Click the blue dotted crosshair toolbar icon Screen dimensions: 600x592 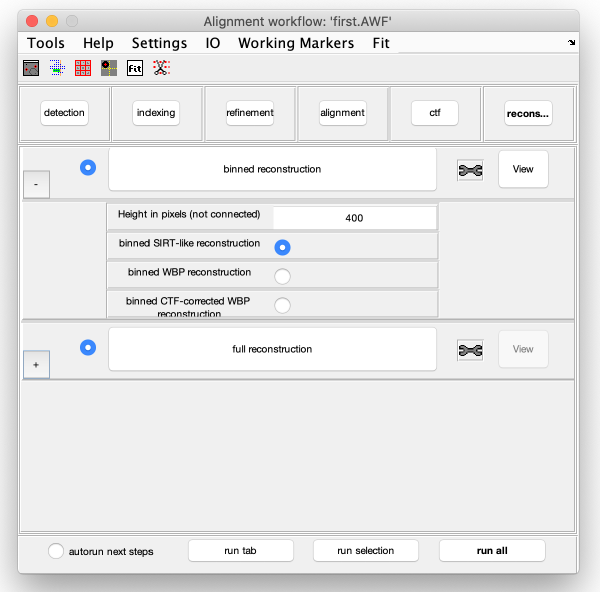pos(57,68)
